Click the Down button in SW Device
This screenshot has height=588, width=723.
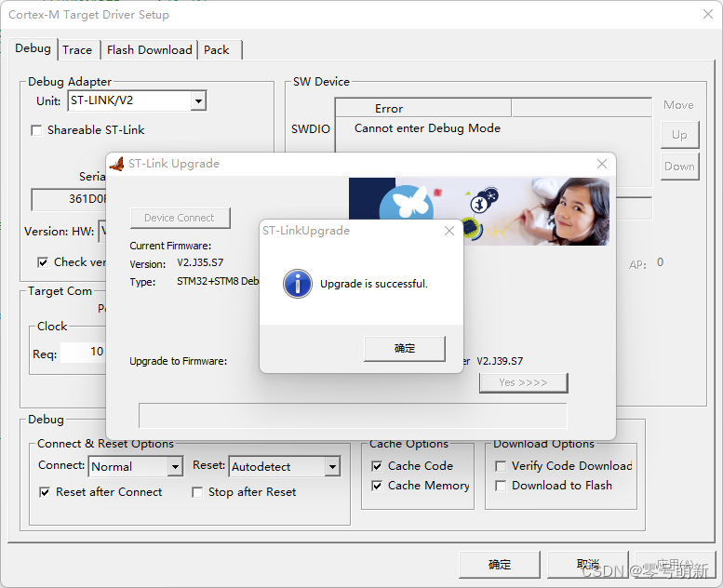pyautogui.click(x=679, y=167)
